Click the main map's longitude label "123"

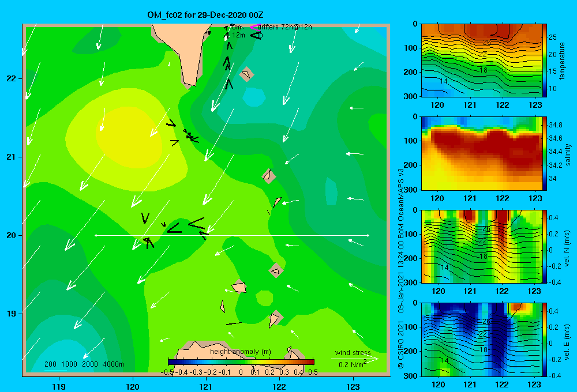353,386
